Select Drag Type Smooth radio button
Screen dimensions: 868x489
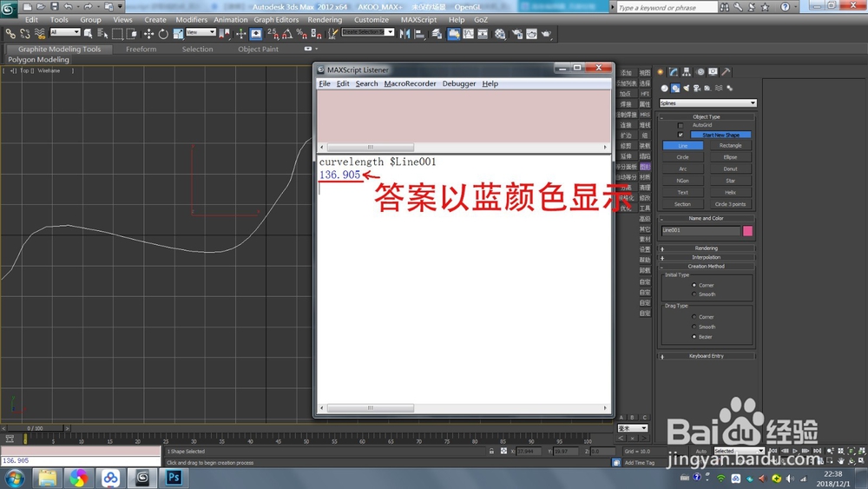pyautogui.click(x=694, y=327)
